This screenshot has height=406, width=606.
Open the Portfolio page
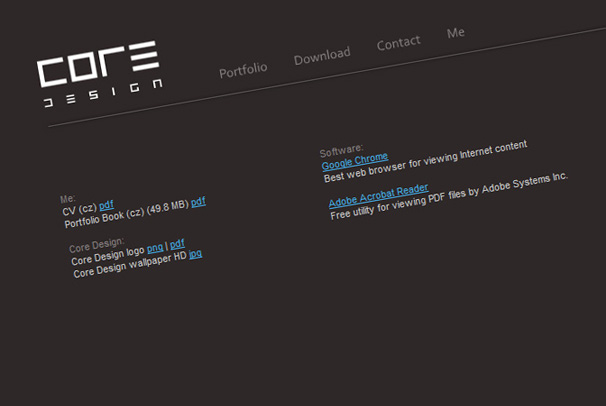point(243,70)
